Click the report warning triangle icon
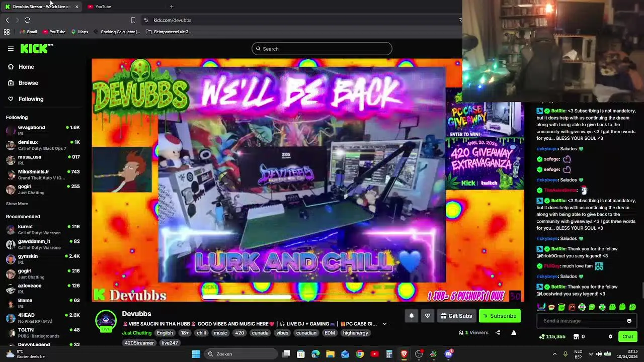This screenshot has height=362, width=644. [514, 332]
